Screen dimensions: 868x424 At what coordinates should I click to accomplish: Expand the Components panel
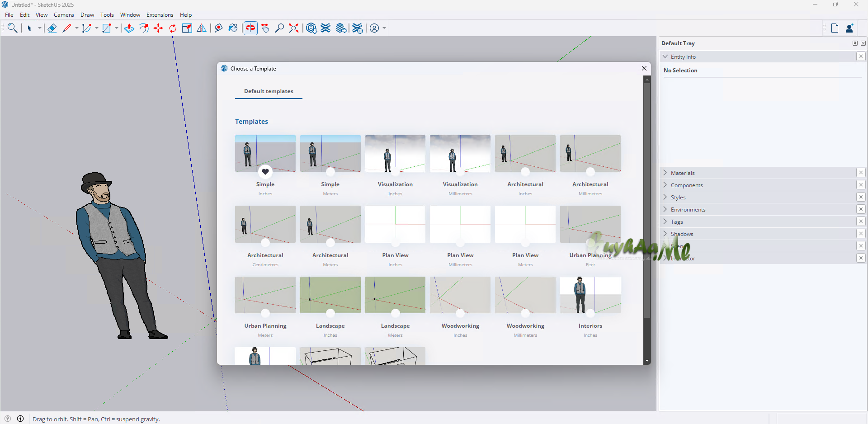pyautogui.click(x=665, y=185)
